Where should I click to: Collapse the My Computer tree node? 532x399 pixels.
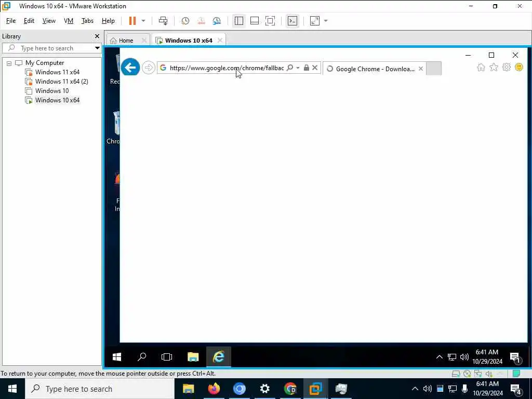[x=9, y=63]
